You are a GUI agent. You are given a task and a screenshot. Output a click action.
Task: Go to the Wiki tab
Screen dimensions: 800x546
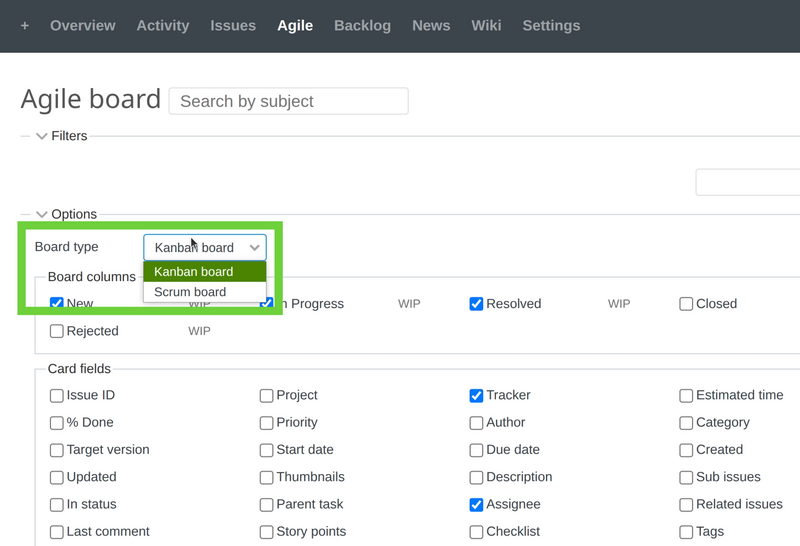coord(486,26)
